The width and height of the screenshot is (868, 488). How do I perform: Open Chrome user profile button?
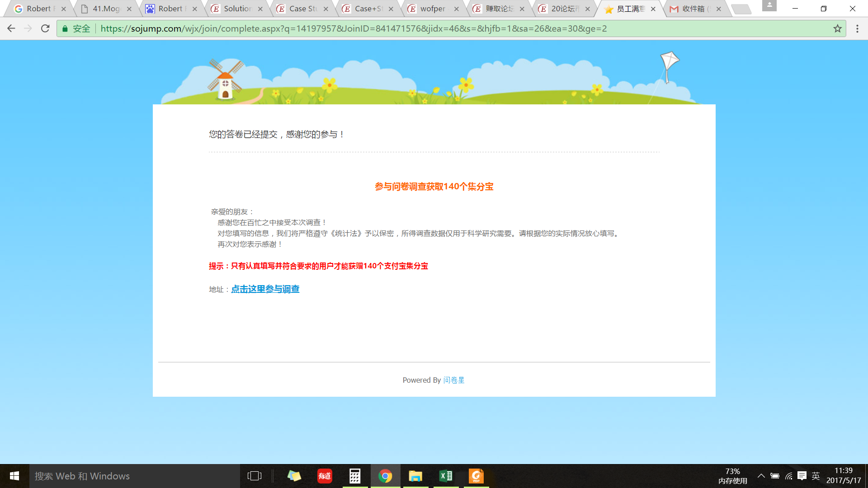point(769,5)
